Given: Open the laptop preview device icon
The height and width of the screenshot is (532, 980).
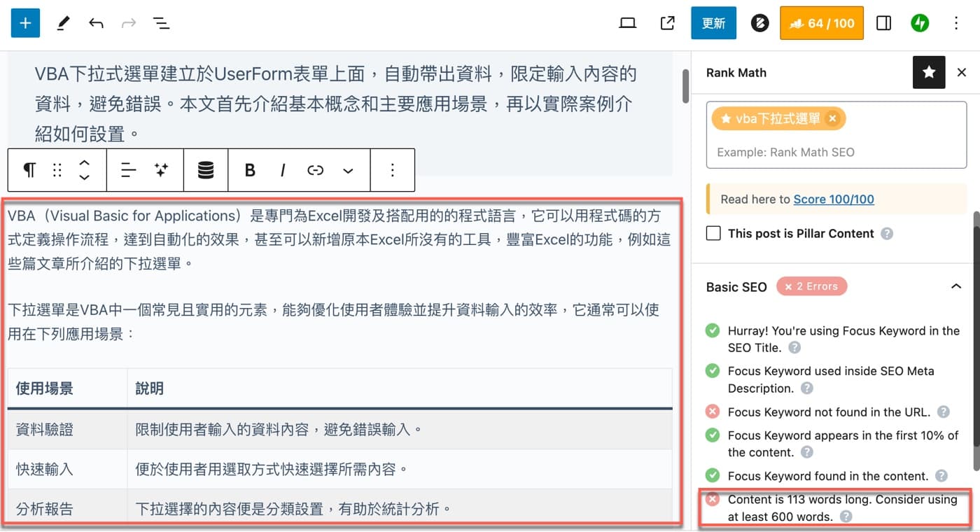Looking at the screenshot, I should point(628,23).
